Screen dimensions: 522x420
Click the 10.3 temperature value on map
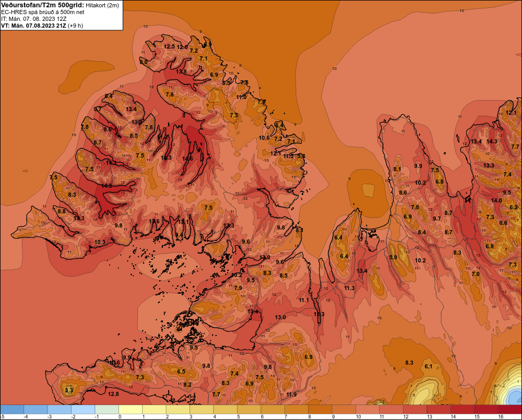100,242
